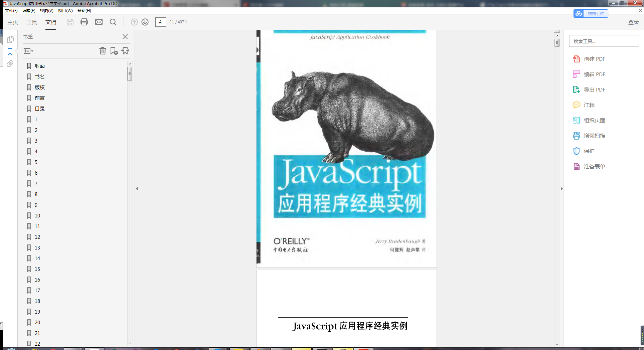The image size is (644, 350).
Task: Open the Page Thumbnails panel icon
Action: pos(10,39)
